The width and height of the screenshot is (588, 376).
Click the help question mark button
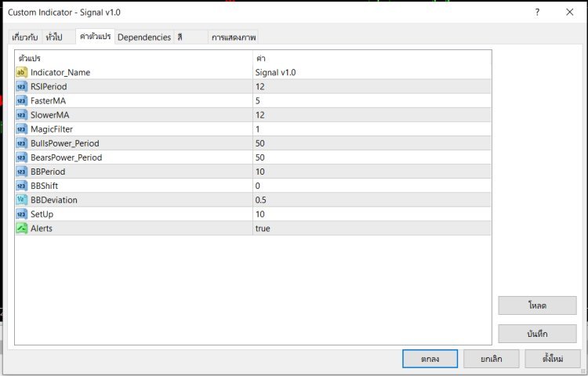(537, 13)
